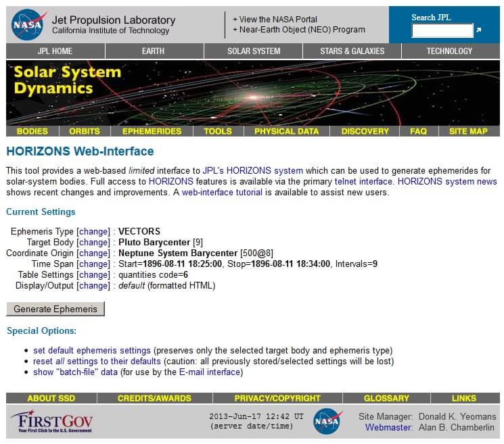504x444 pixels.
Task: Change the Table Settings option
Action: pos(93,274)
